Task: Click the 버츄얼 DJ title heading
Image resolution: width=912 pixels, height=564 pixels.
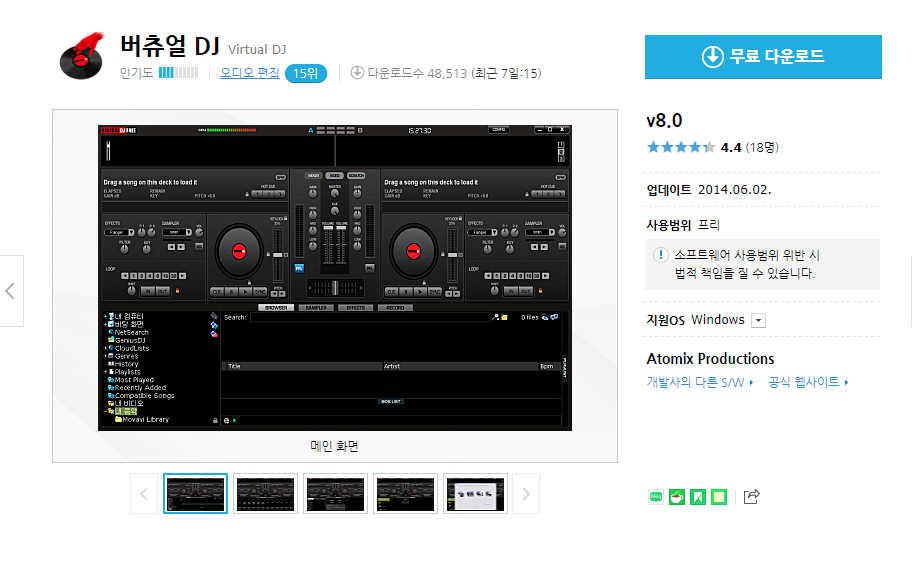Action: point(169,45)
